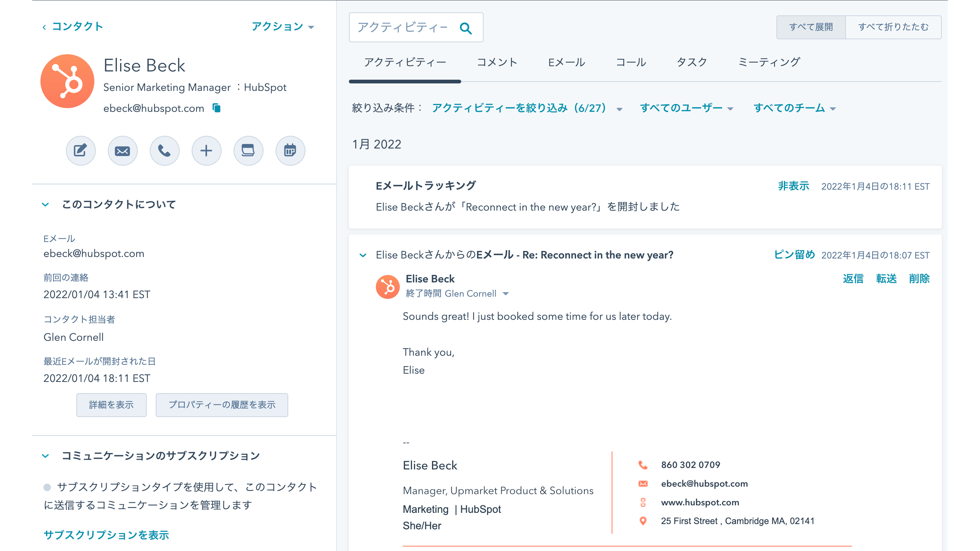Expand the Glen Cornell recipient dropdown

coord(506,294)
